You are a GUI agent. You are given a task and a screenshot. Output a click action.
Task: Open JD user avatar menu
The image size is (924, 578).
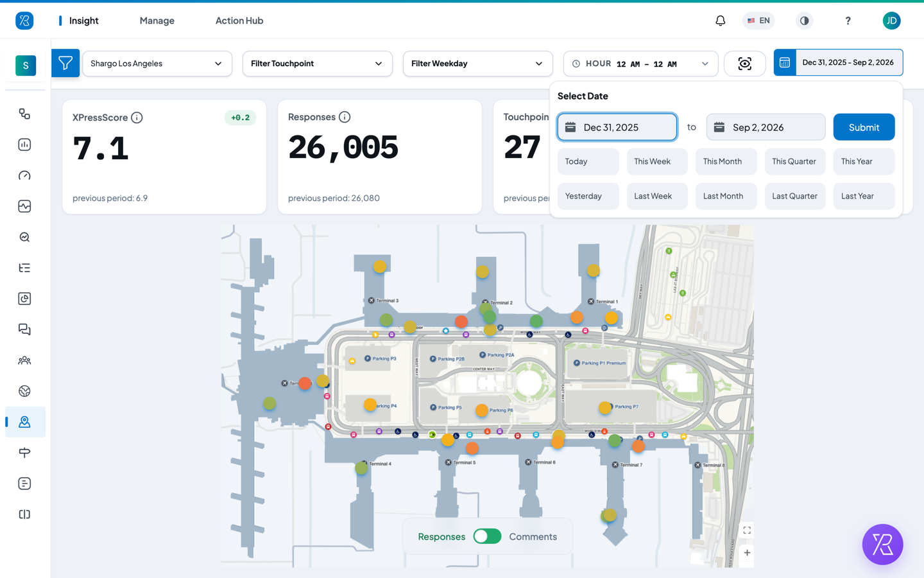(891, 21)
